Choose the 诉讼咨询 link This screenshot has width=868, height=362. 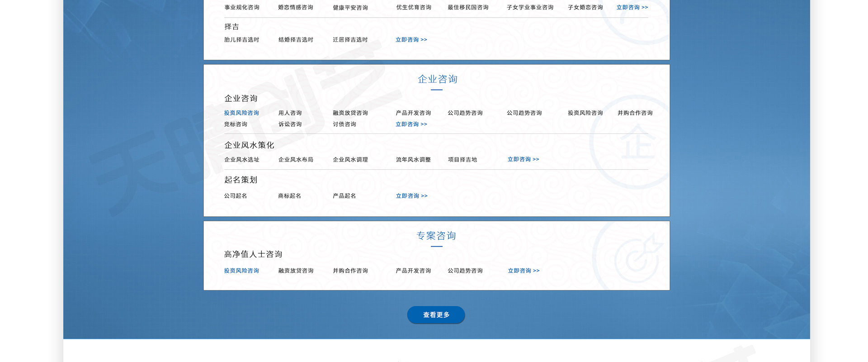[290, 124]
